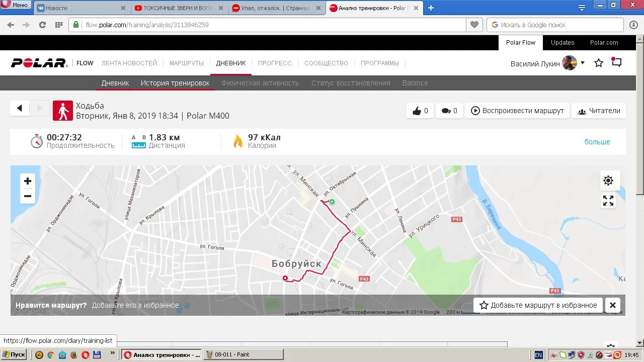
Task: Open the Читатели button
Action: click(x=599, y=111)
